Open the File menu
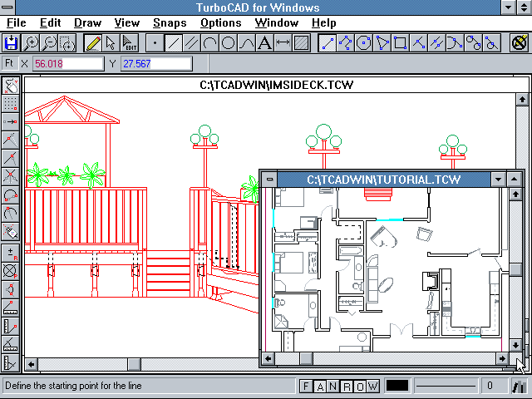The height and width of the screenshot is (399, 532). 17,22
